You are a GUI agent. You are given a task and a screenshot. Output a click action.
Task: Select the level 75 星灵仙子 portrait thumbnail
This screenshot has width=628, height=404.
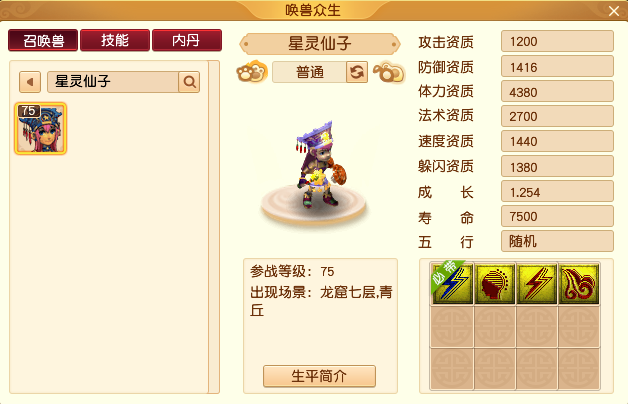[40, 129]
